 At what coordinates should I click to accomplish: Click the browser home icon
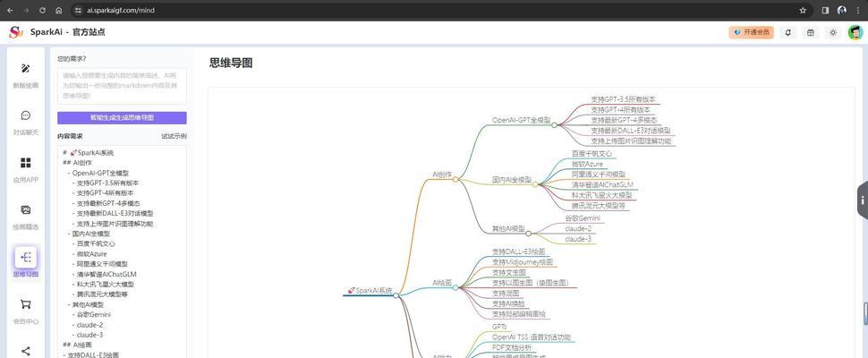pos(59,10)
